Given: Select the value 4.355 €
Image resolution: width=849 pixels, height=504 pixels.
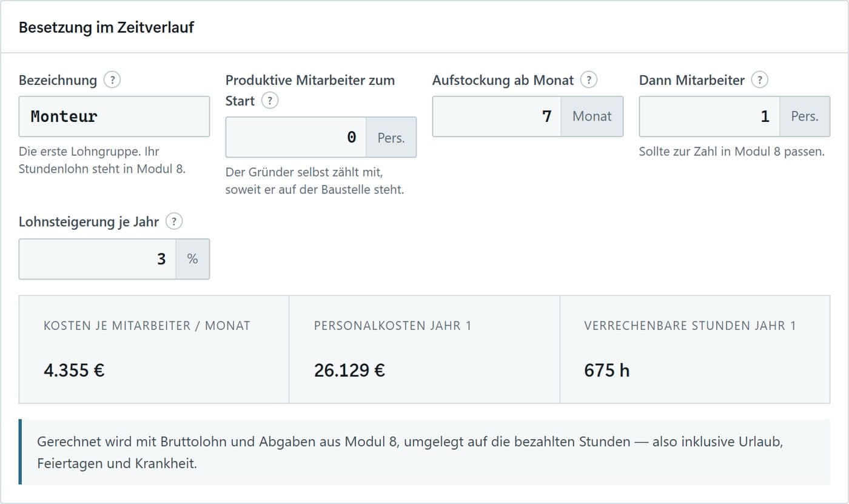Looking at the screenshot, I should tap(74, 370).
